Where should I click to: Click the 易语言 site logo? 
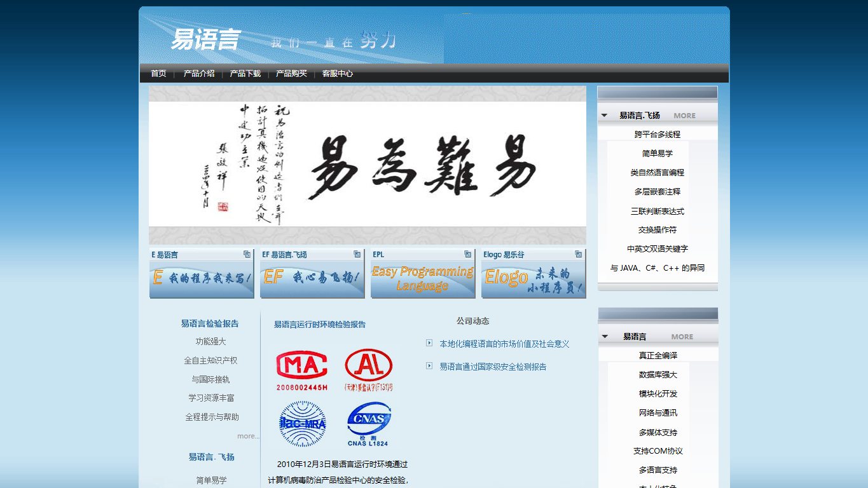point(205,39)
